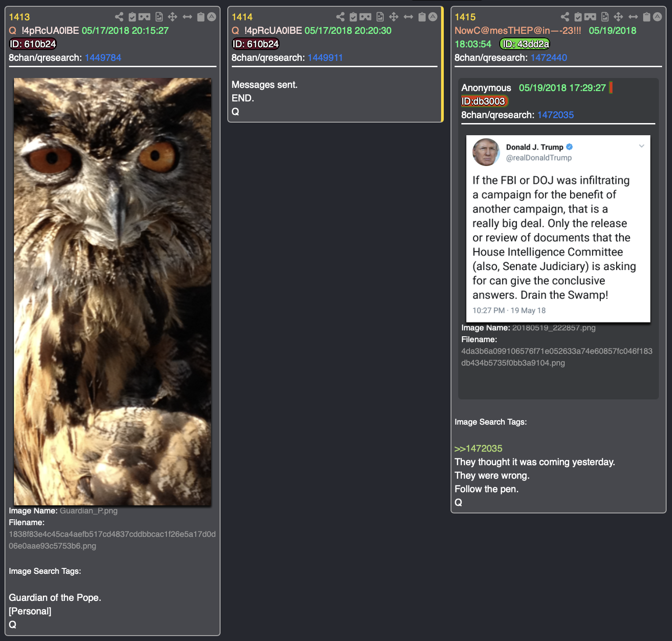The width and height of the screenshot is (672, 641).
Task: Click four-way move arrows icon on post 1413
Action: pos(173,17)
